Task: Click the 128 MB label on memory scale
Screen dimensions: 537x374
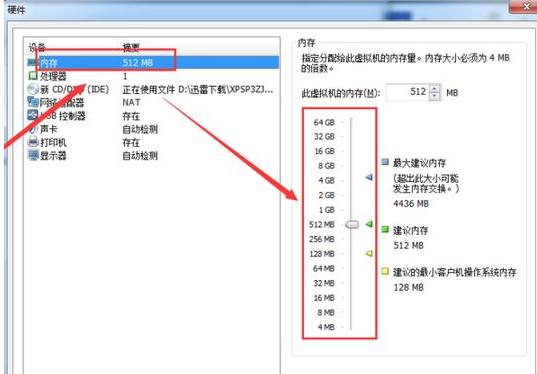Action: click(x=322, y=254)
